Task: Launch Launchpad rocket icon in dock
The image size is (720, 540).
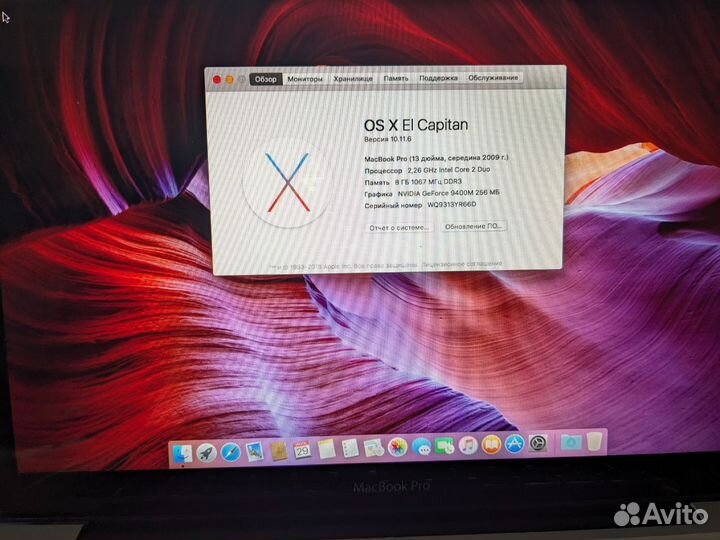Action: [x=207, y=453]
